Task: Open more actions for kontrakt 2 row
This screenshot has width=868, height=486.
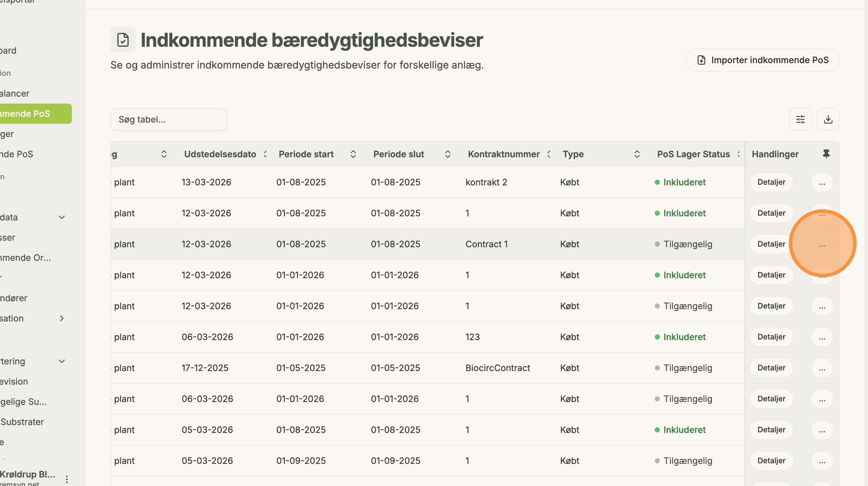Action: (x=822, y=183)
